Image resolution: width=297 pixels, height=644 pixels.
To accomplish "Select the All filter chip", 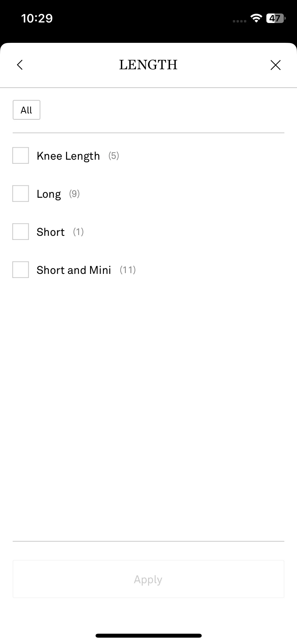I will pyautogui.click(x=26, y=110).
